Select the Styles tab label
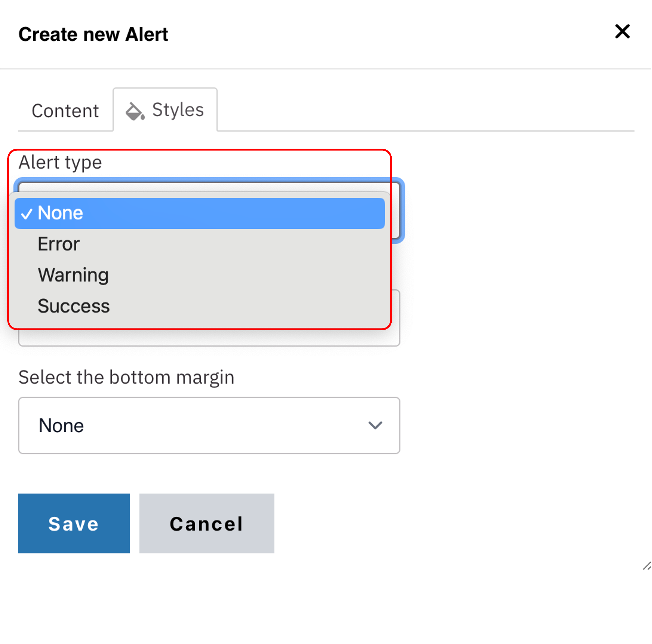The height and width of the screenshot is (644, 652). pos(178,110)
